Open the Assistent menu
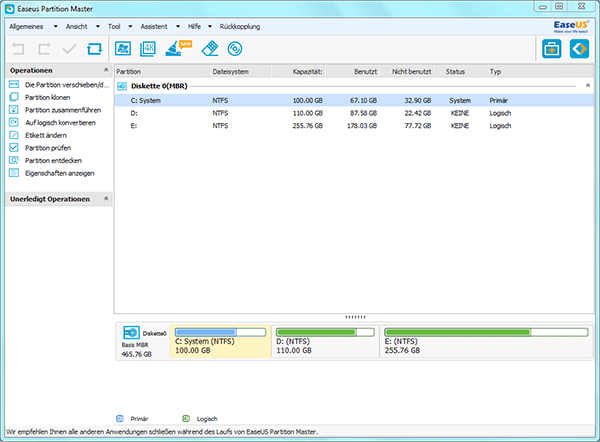The height and width of the screenshot is (442, 600). point(154,26)
